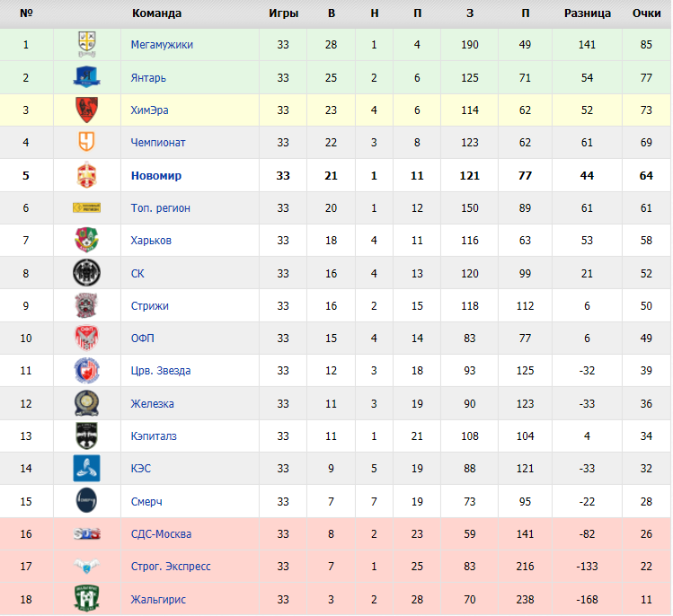Screen dimensions: 673x616
Task: Click the Чемпионат orange logo icon
Action: click(x=86, y=142)
